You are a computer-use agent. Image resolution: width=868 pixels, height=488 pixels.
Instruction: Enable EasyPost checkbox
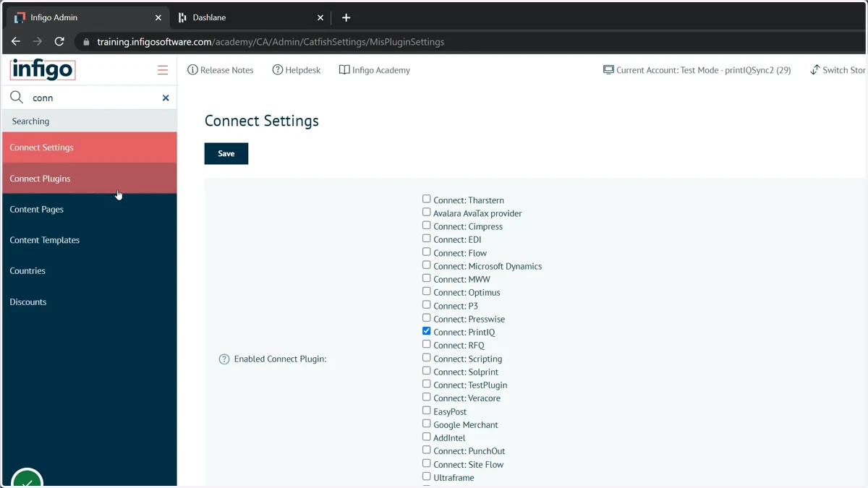427,411
